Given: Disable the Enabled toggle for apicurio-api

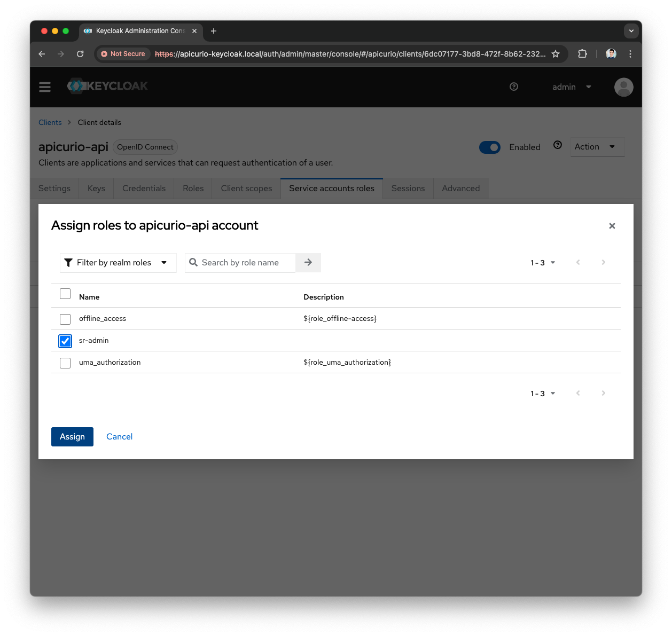Looking at the screenshot, I should (490, 147).
